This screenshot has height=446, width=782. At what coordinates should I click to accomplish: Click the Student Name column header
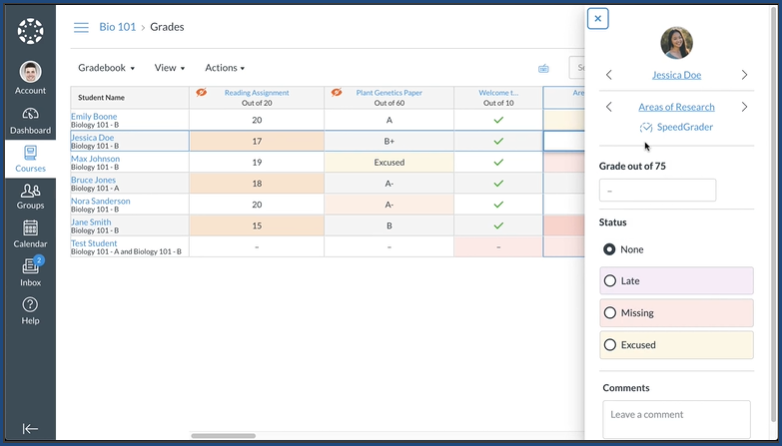coord(130,97)
